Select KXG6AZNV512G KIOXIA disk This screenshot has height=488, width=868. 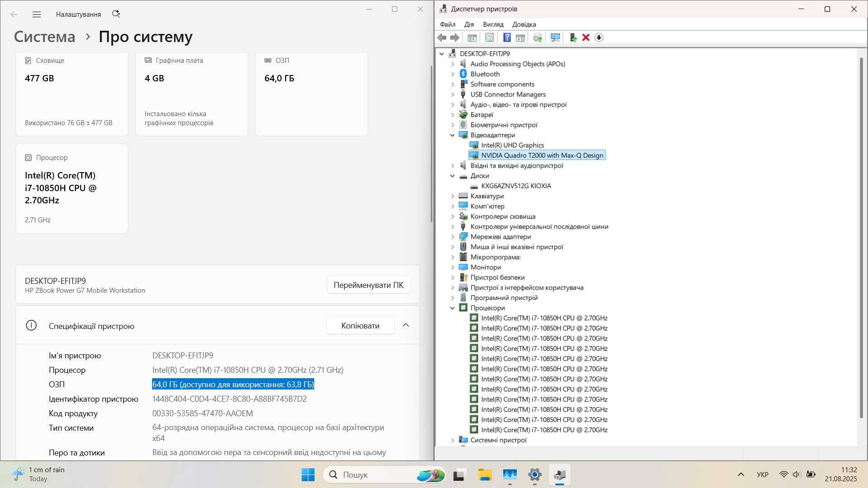point(516,186)
